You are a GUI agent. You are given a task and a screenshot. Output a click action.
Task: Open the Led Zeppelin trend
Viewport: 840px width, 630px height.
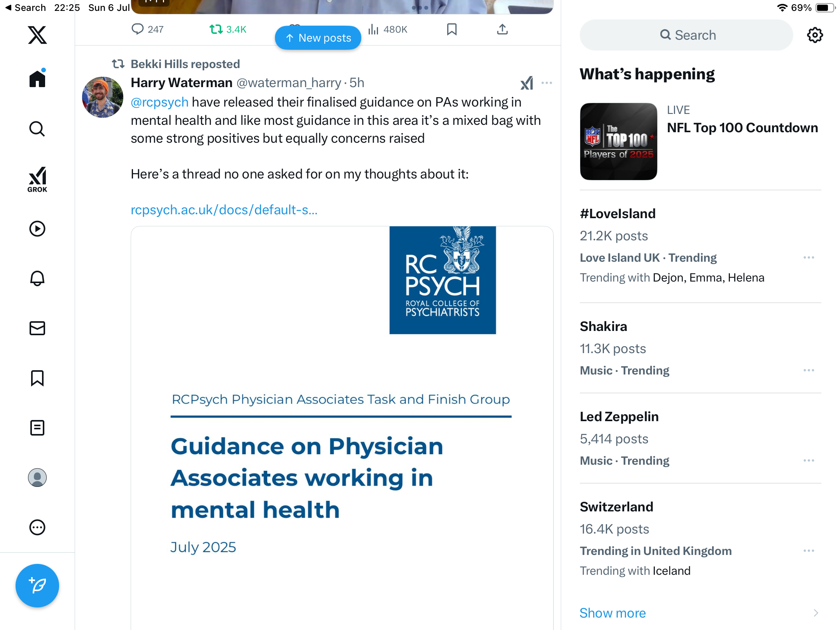(619, 416)
